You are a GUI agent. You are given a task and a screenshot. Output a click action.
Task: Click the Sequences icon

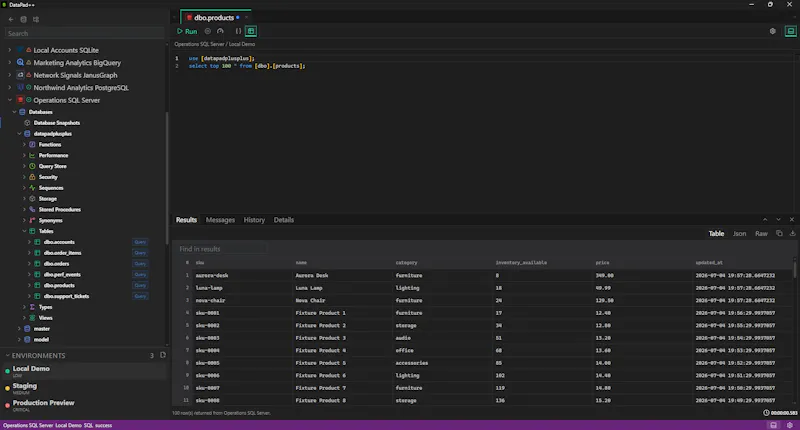point(32,188)
